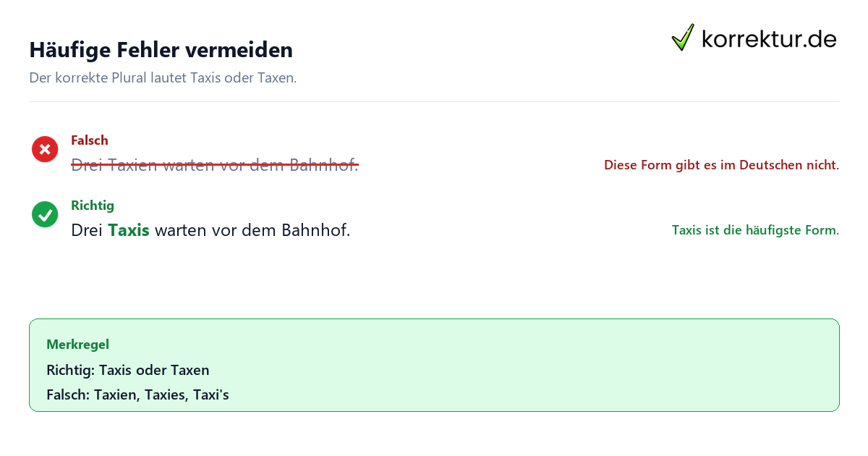Click the Merkregel heading in green box

point(77,345)
